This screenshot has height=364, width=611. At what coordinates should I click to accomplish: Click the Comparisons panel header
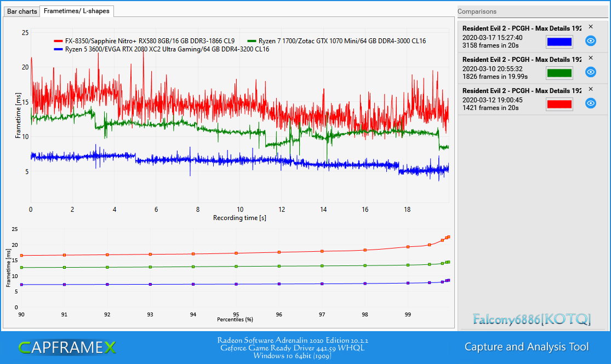(532, 11)
